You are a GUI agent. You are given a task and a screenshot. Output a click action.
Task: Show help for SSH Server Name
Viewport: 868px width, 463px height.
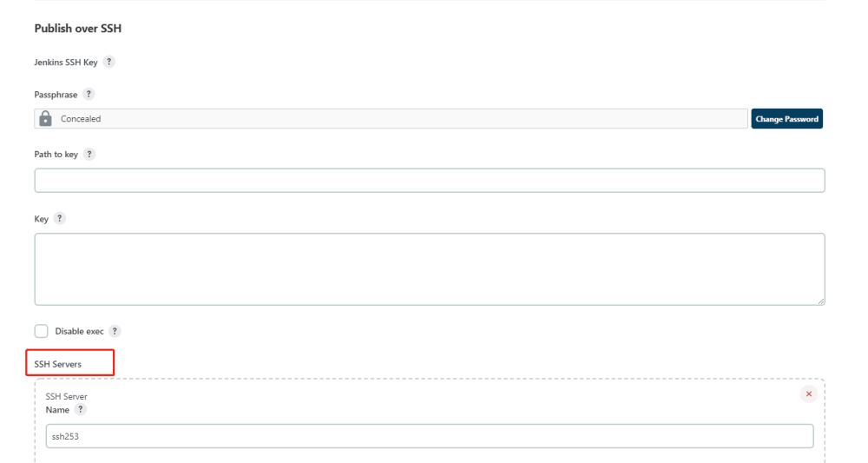click(80, 409)
